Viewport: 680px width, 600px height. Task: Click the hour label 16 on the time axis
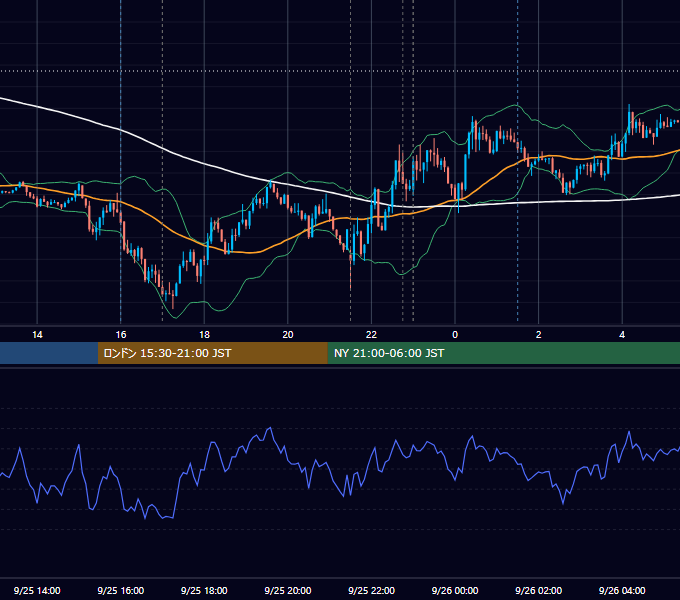[121, 335]
